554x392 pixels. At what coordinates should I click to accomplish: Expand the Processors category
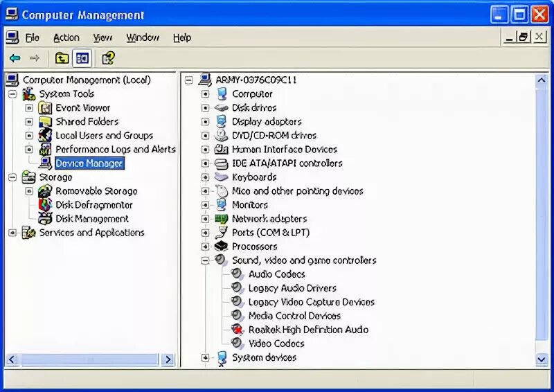[205, 247]
